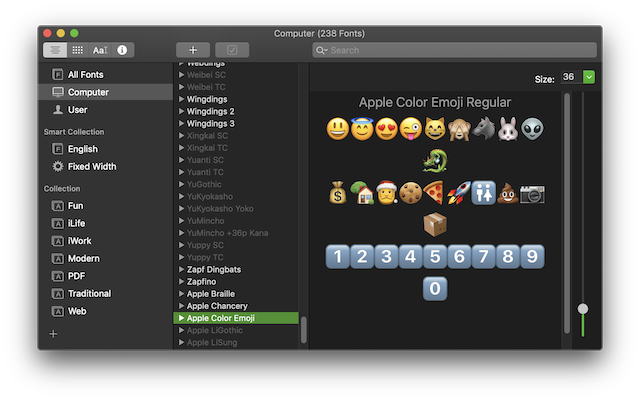
Task: Expand the Weibei SC font family
Action: 182,75
